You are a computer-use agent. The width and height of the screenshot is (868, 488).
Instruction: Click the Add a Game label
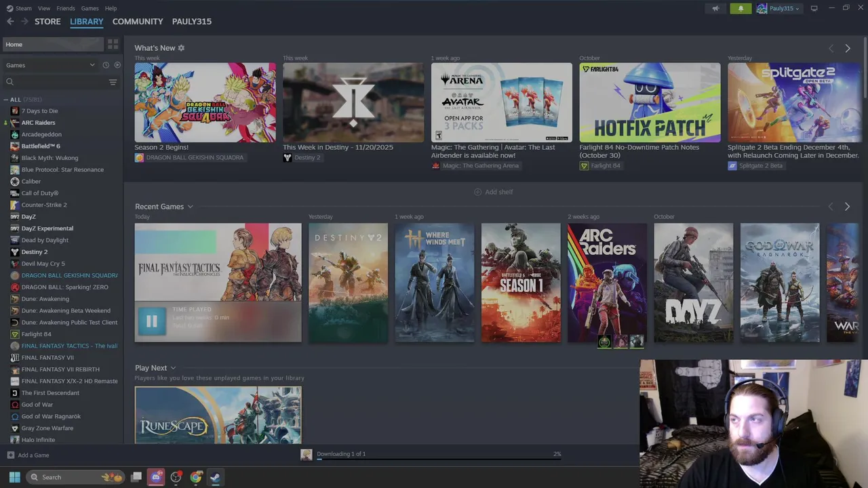tap(33, 455)
